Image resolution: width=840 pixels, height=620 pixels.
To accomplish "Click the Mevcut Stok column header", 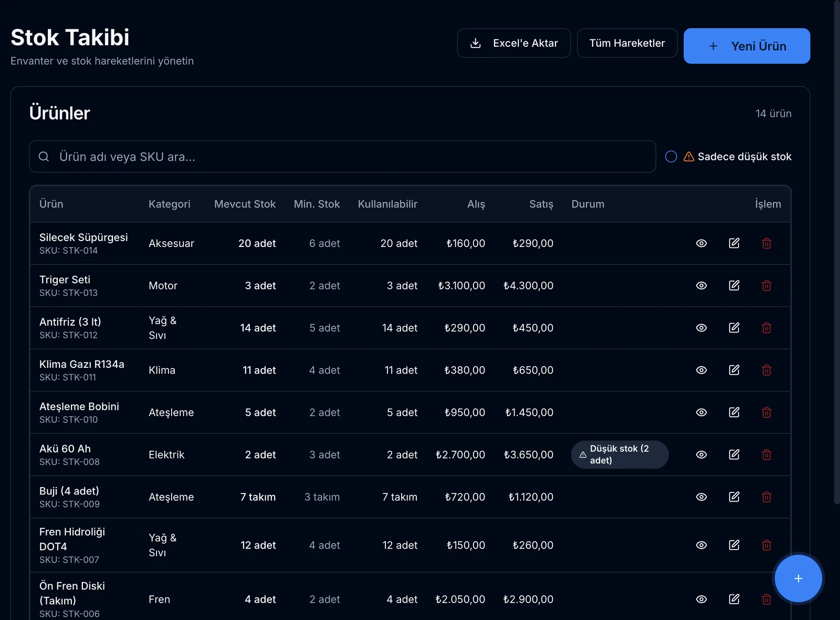I will pyautogui.click(x=245, y=204).
